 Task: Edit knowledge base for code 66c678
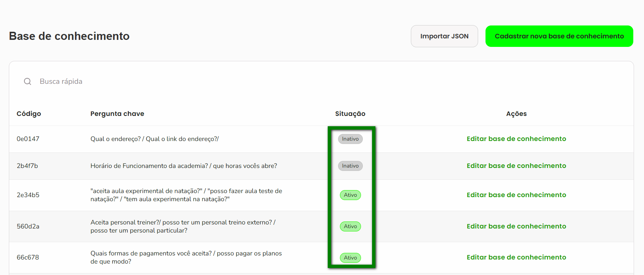point(516,257)
